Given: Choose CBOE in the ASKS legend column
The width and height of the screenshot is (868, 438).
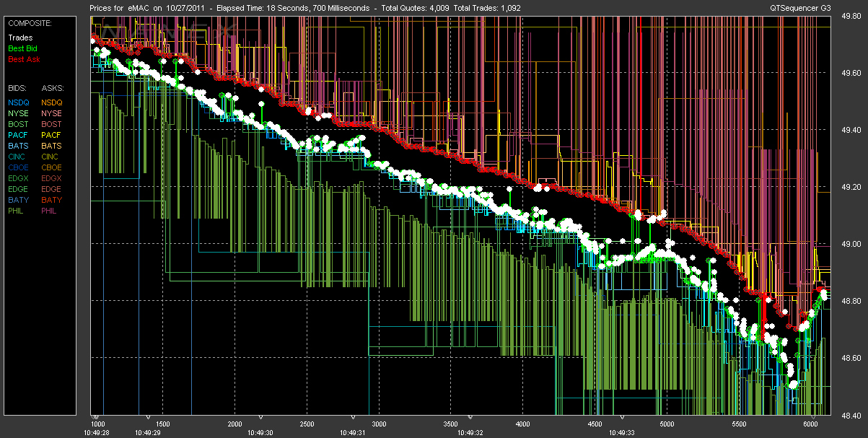Looking at the screenshot, I should [x=53, y=167].
